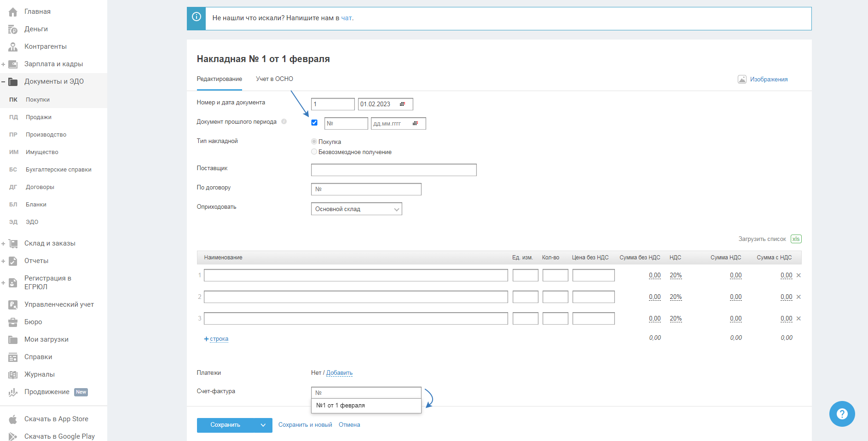The width and height of the screenshot is (868, 441).
Task: Select Безвозмездное получение radio option
Action: click(x=314, y=152)
